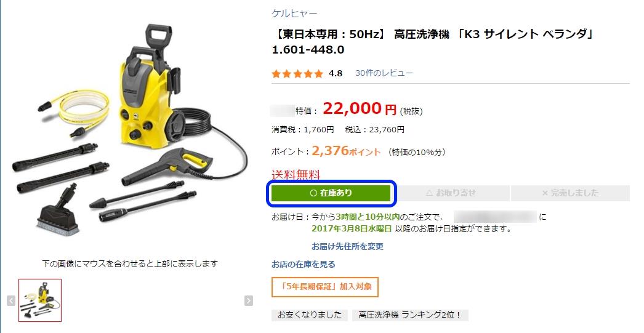Image resolution: width=644 pixels, height=333 pixels.
Task: Click the green 在庫あり stock status
Action: click(x=331, y=193)
